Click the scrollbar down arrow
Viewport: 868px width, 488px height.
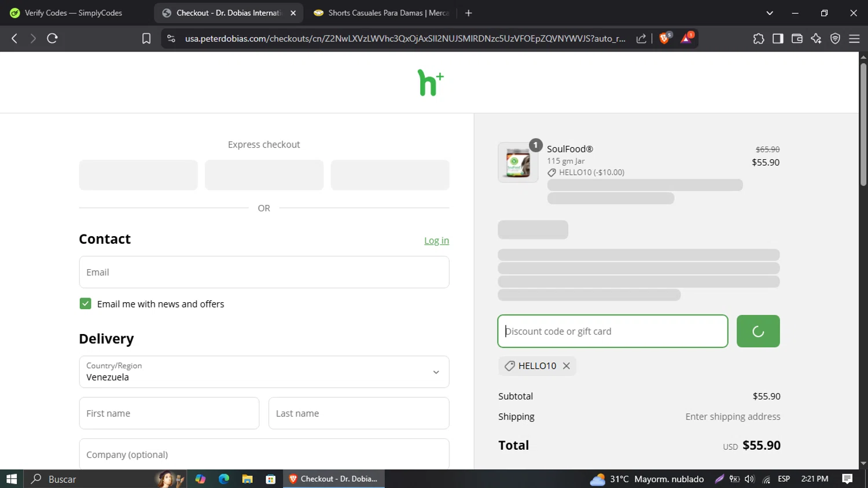[863, 464]
